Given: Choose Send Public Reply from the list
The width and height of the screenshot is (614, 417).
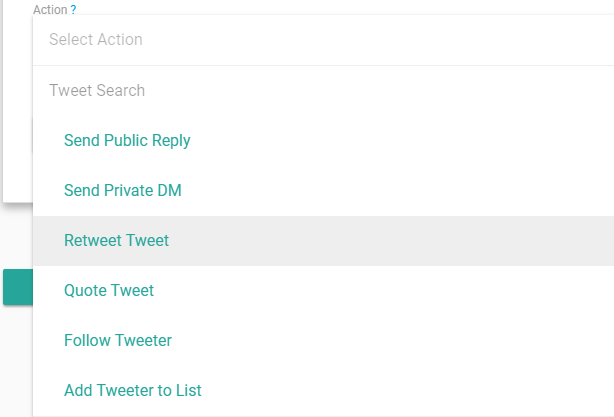Looking at the screenshot, I should point(127,140).
